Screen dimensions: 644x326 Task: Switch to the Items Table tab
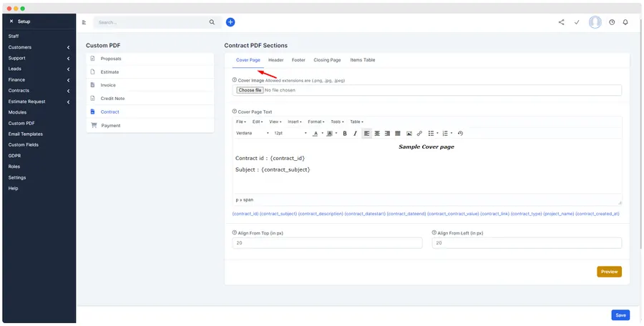tap(363, 60)
